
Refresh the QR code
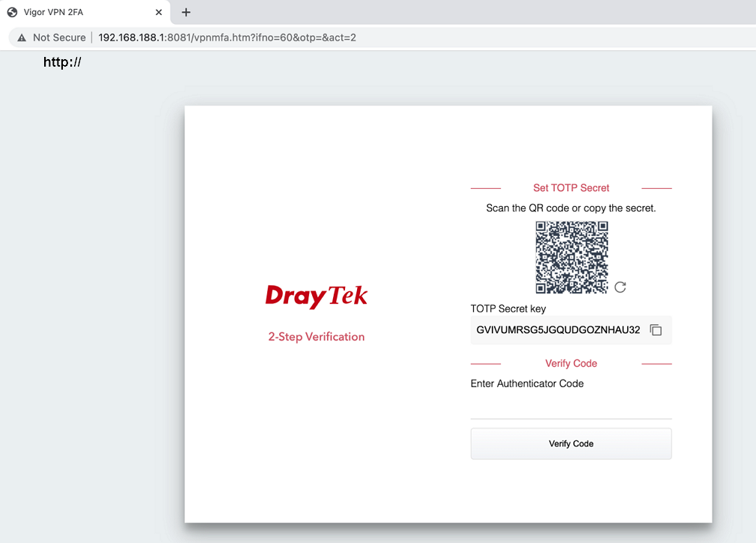(x=620, y=288)
